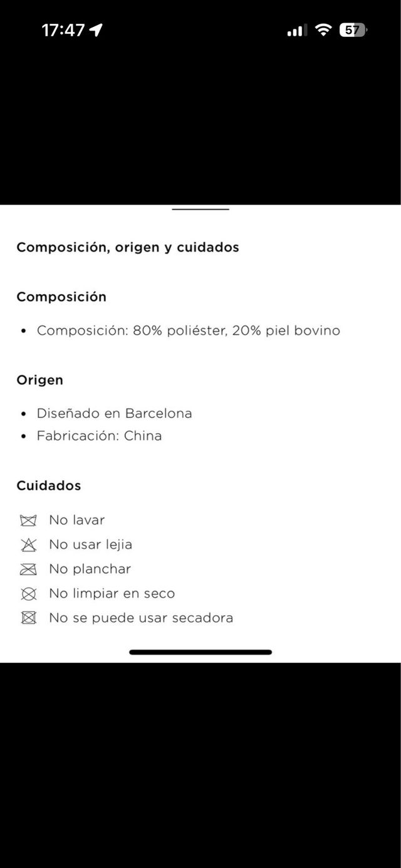Tap the cellular signal bars

tap(296, 30)
